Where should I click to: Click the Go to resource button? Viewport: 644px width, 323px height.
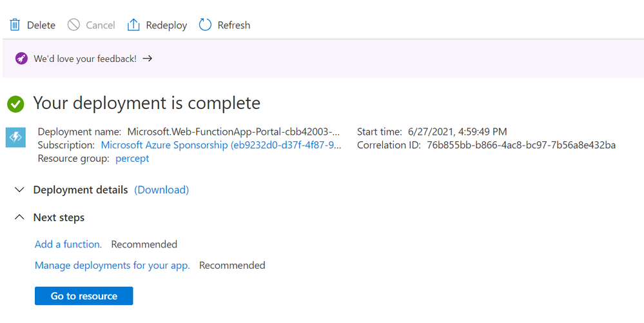tap(84, 296)
